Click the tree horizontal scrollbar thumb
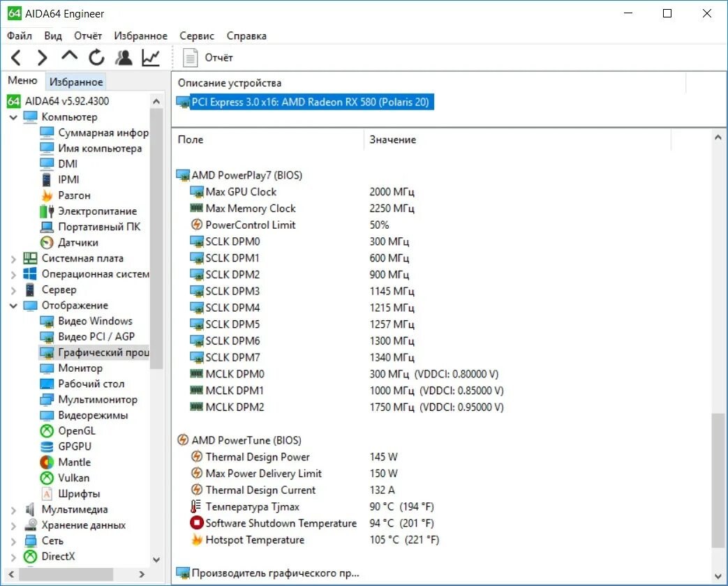 click(66, 574)
